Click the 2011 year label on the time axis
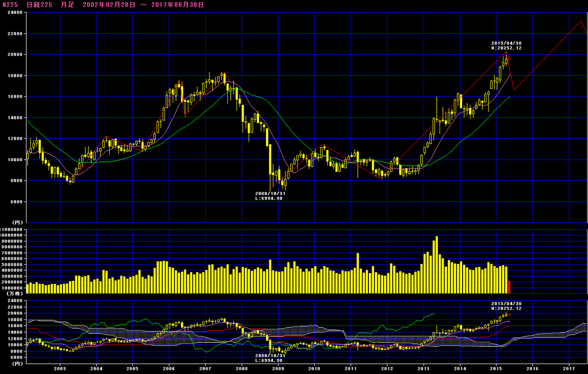The image size is (588, 374). click(x=351, y=368)
